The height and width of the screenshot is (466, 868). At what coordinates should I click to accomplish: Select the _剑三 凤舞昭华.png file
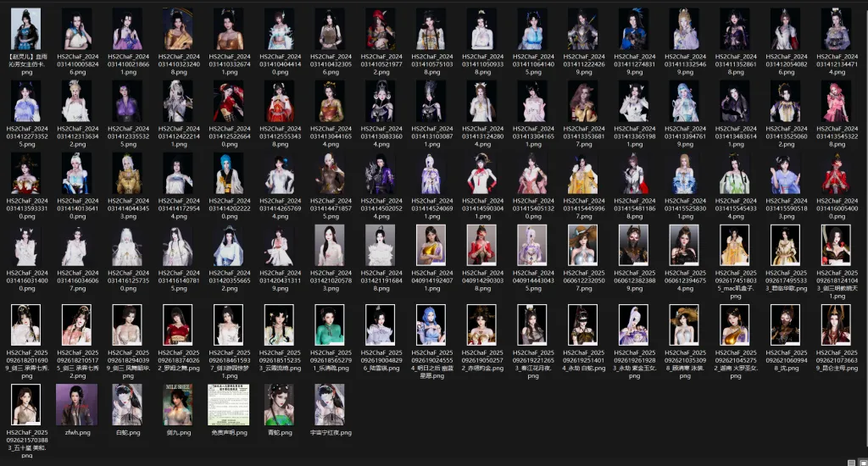point(128,325)
